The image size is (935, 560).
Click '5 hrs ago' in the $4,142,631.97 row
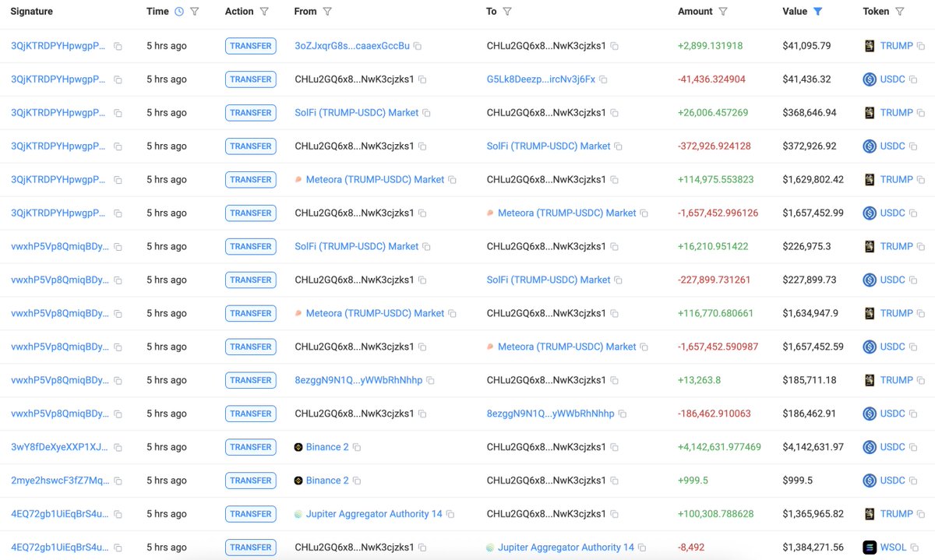pyautogui.click(x=167, y=447)
